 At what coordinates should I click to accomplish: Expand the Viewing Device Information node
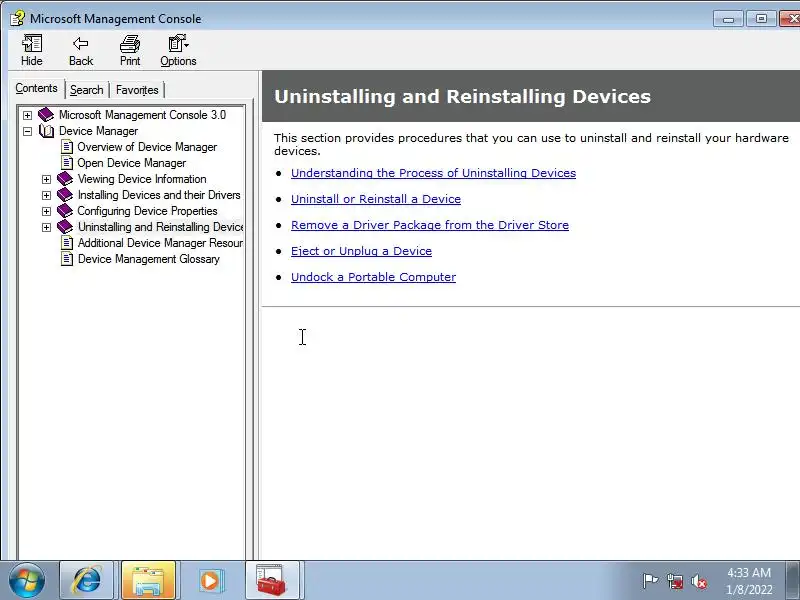(46, 180)
